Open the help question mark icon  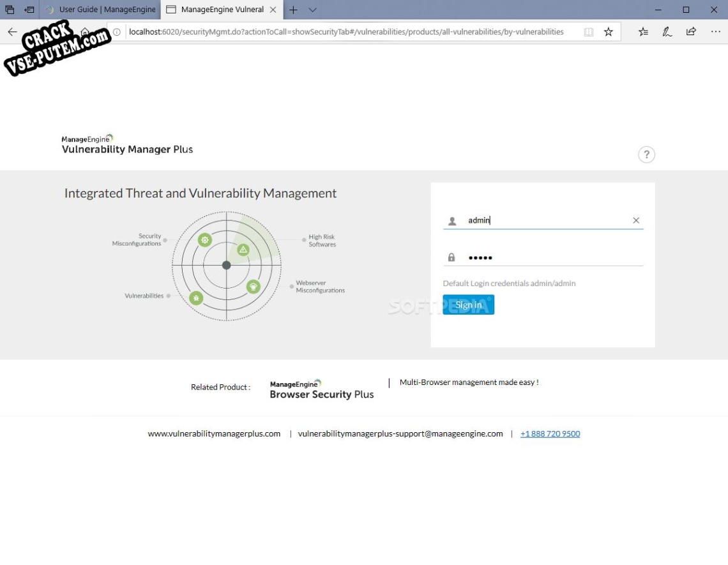pos(646,154)
